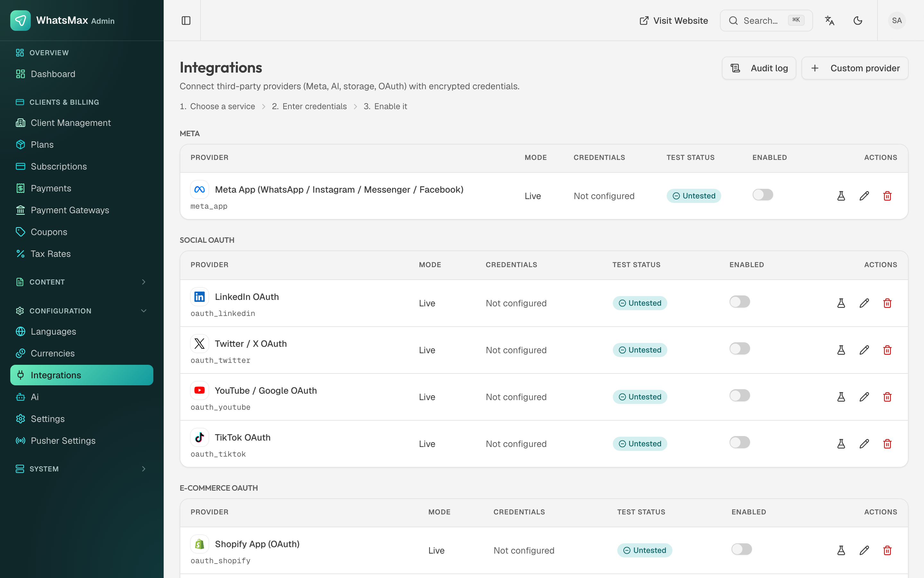
Task: Test the YouTube / Google OAuth connection
Action: (841, 397)
